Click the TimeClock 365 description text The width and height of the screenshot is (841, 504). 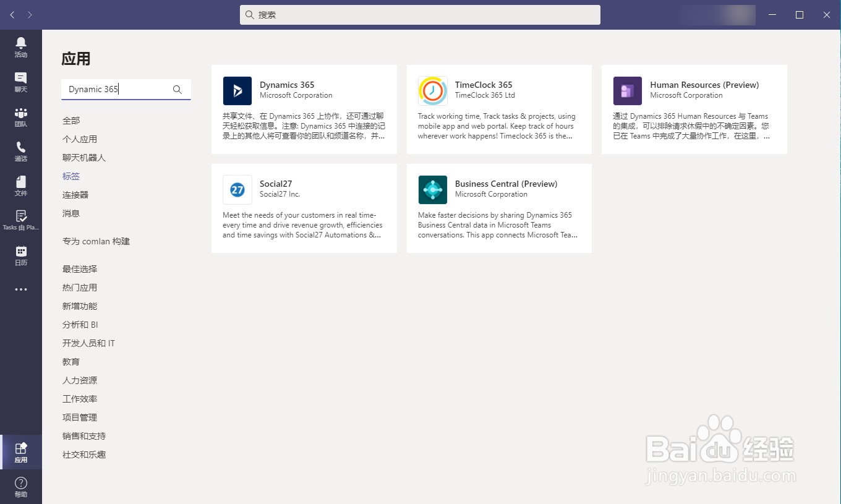click(497, 126)
